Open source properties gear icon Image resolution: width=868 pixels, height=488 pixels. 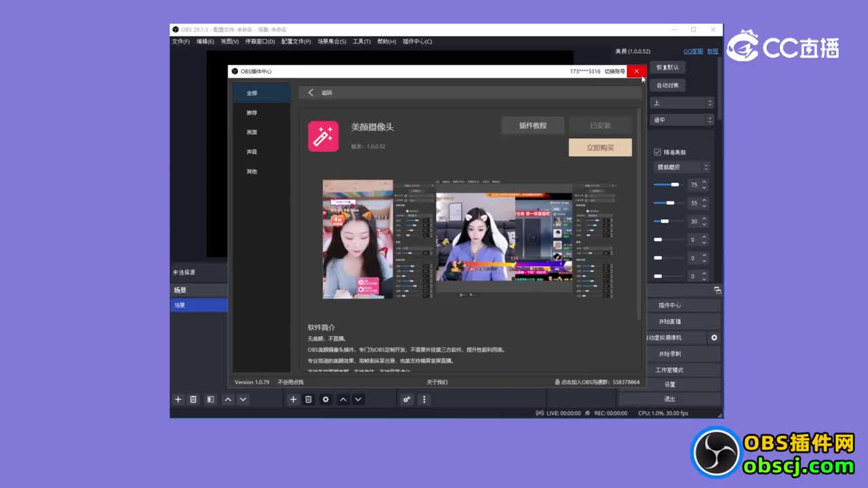[x=325, y=400]
